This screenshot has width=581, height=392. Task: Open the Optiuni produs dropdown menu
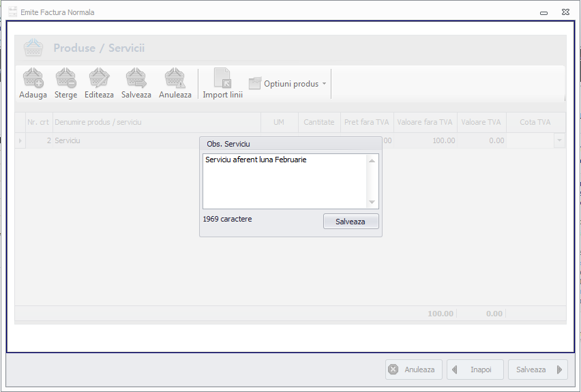point(288,84)
